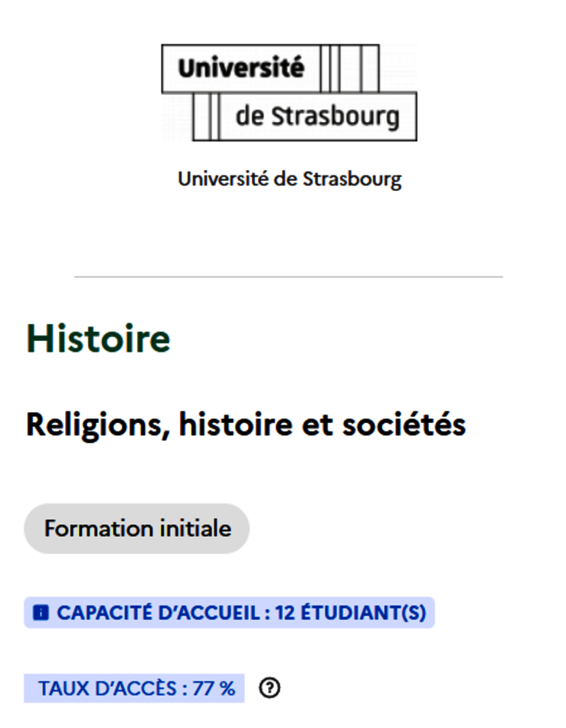Click the "77 %" access rate value

pyautogui.click(x=214, y=689)
